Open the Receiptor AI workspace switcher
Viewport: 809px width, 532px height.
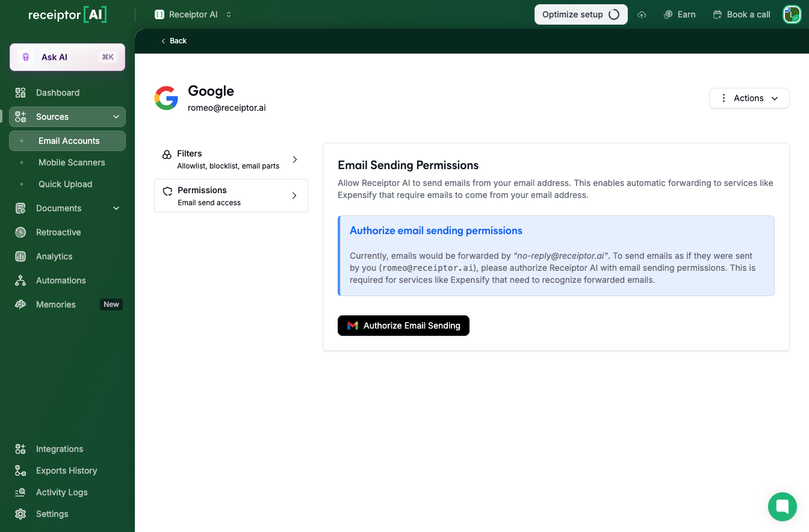tap(193, 14)
